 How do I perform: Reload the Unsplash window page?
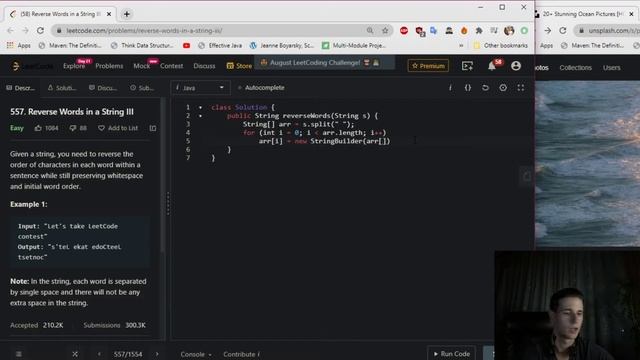(x=563, y=31)
